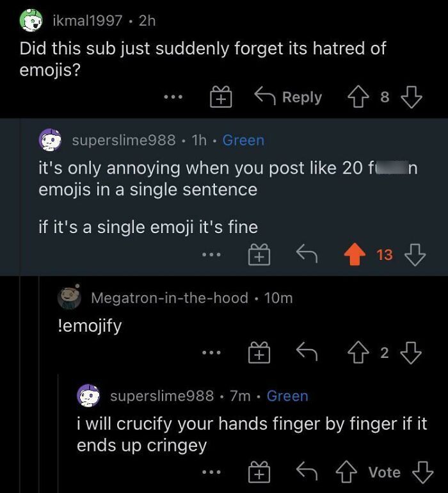Downvote ikmal1997's top comment
The width and height of the screenshot is (448, 493).
[x=411, y=98]
